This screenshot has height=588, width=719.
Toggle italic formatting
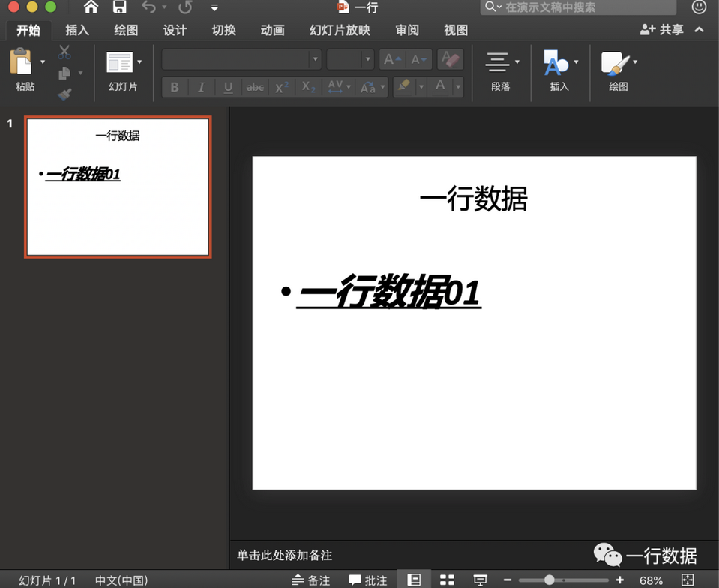pos(201,87)
